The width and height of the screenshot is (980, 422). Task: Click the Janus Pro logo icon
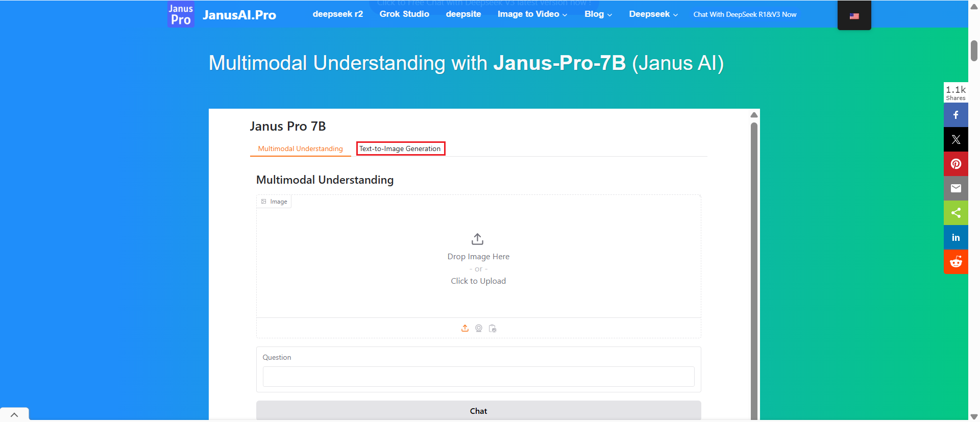point(181,14)
